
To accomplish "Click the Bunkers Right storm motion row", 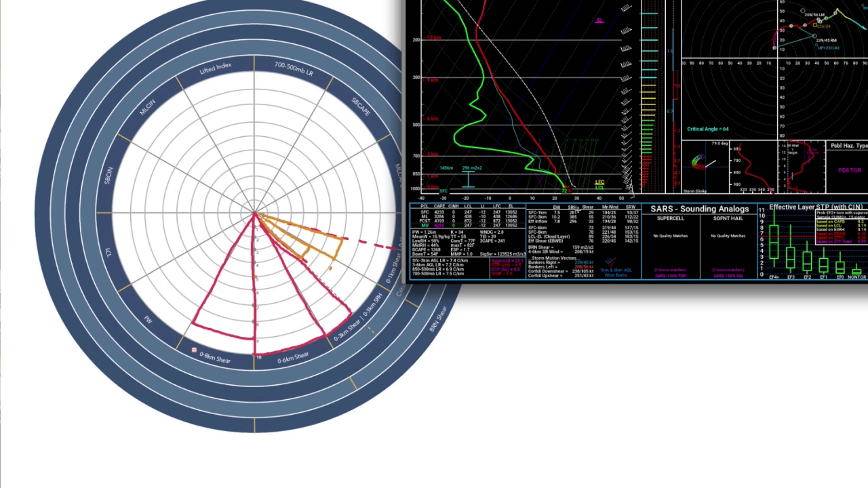I will click(x=560, y=262).
